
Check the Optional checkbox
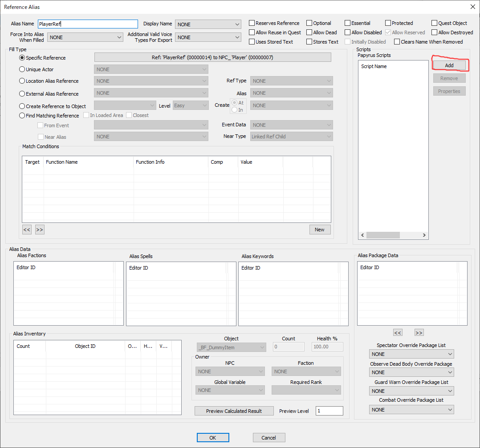click(309, 23)
